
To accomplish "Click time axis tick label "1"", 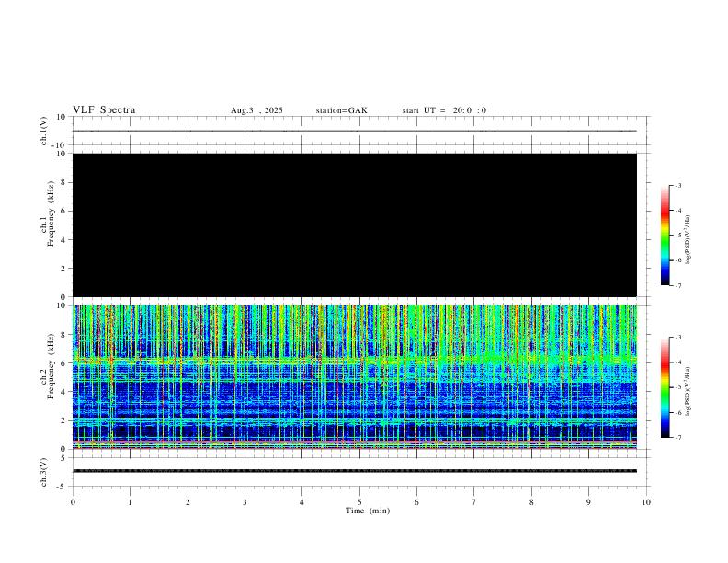I will [x=130, y=502].
